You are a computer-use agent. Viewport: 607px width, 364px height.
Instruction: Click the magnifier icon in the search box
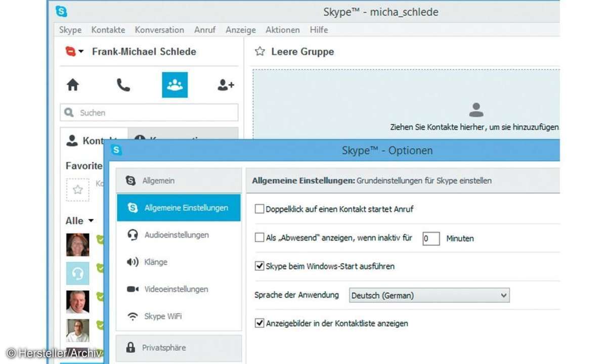point(69,113)
